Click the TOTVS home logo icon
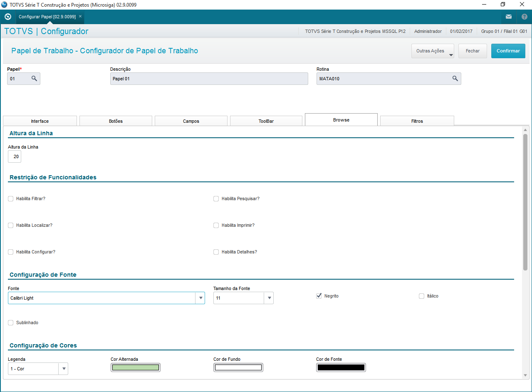The width and height of the screenshot is (532, 392). (x=7, y=17)
